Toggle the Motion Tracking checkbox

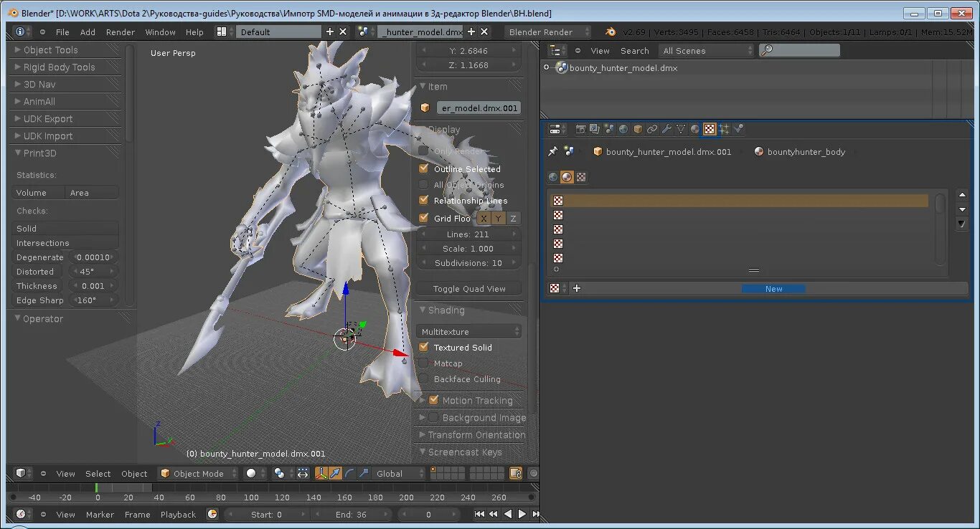click(433, 400)
